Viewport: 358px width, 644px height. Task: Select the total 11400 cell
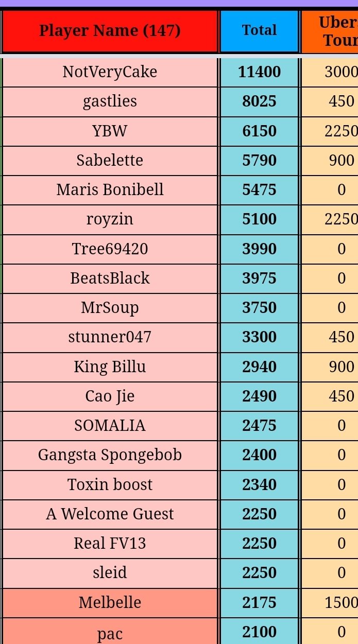(x=260, y=72)
